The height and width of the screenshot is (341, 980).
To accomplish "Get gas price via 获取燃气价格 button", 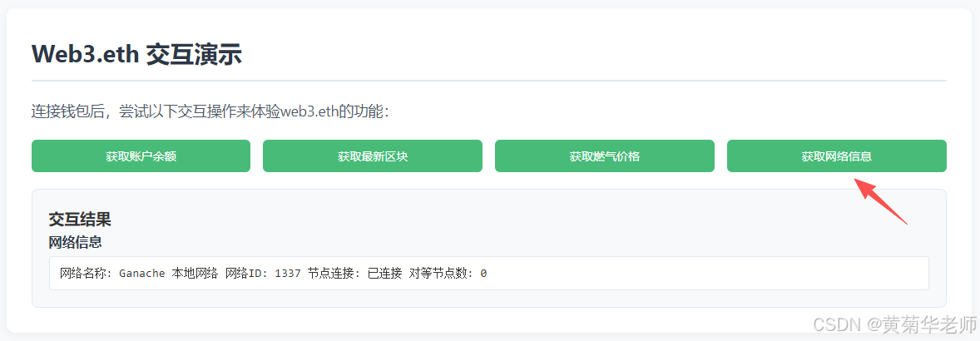I will [x=604, y=156].
